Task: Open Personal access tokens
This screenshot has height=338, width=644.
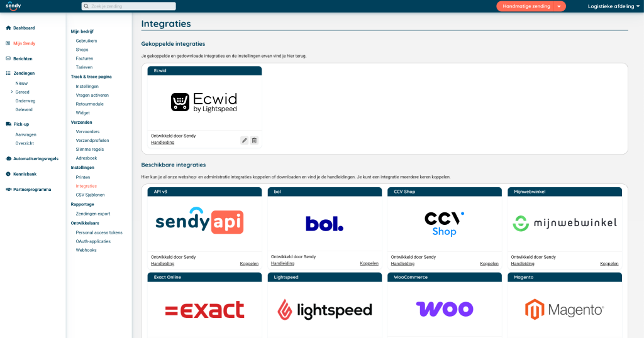Action: tap(99, 232)
